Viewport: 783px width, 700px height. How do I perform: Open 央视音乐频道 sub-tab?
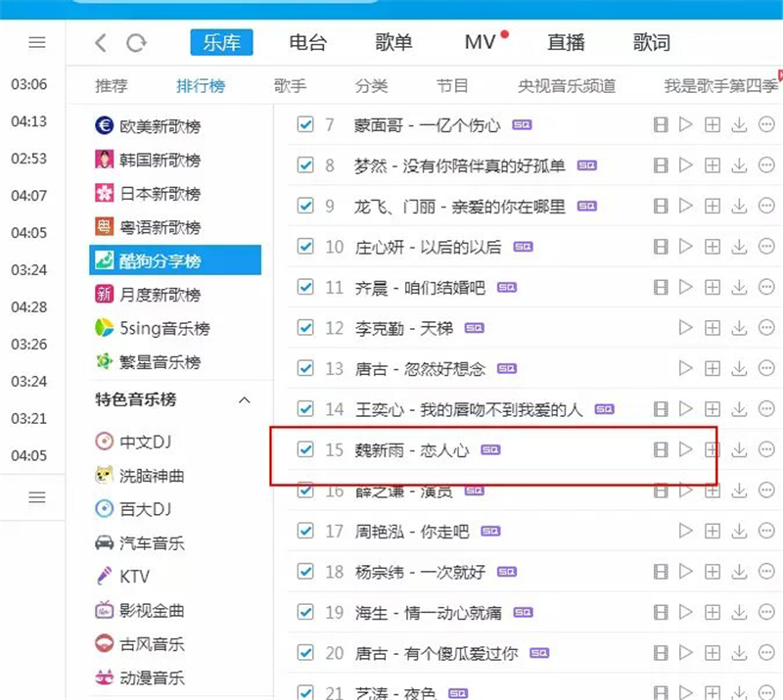[567, 86]
